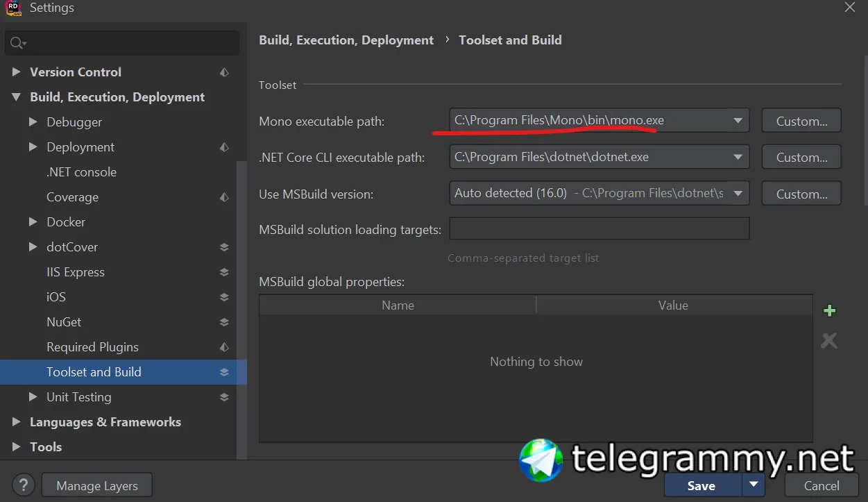Click layer icon beside IIS Express
The image size is (868, 502).
tap(224, 272)
